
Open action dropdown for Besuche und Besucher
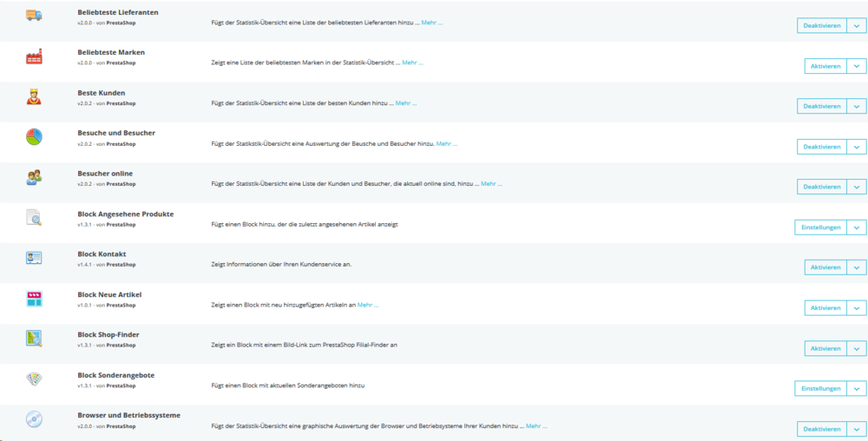(857, 147)
